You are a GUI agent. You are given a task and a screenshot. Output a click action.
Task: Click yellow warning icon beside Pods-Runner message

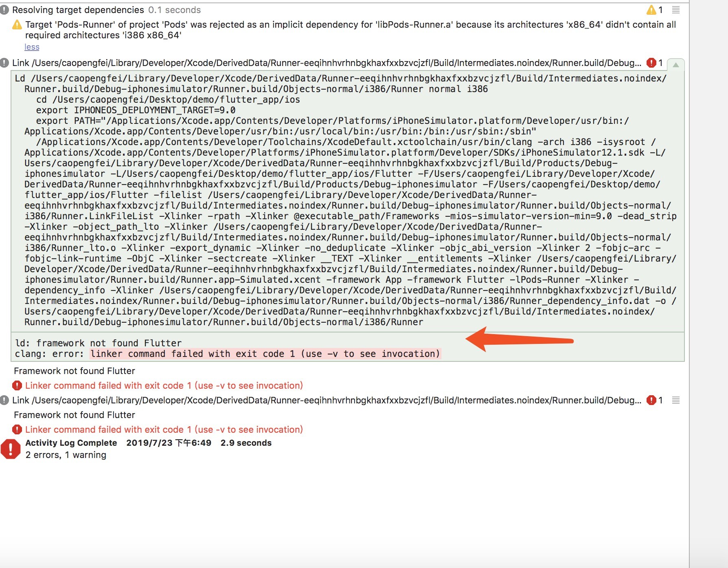tap(17, 25)
